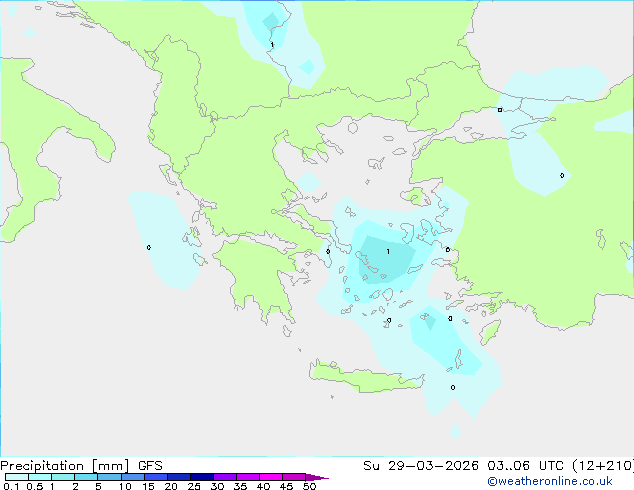Click the "0" value southeast of Crete
The height and width of the screenshot is (490, 634).
453,387
